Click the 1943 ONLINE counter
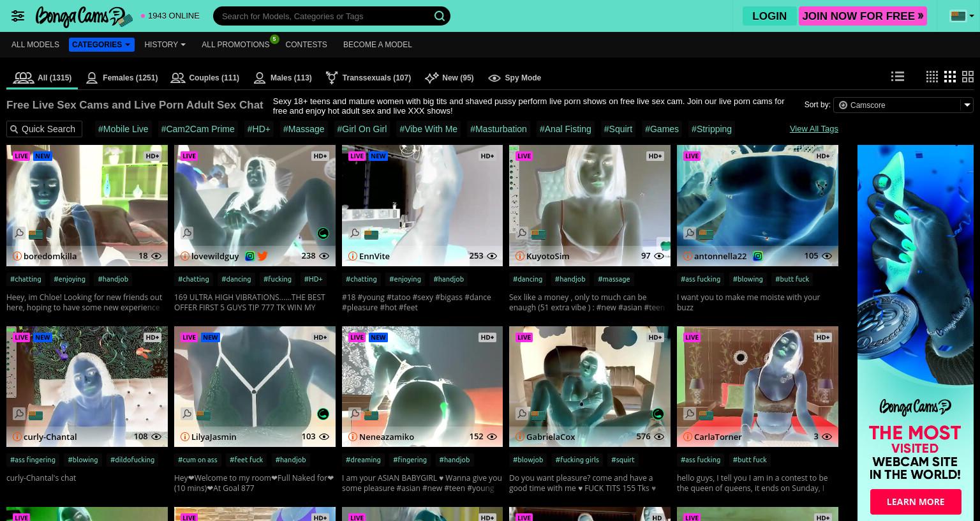 point(170,16)
